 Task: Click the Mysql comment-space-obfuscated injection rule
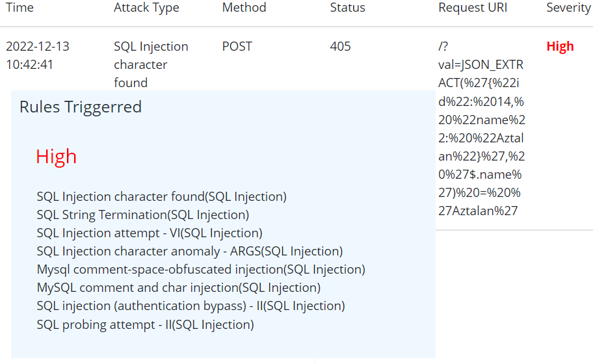click(x=201, y=269)
